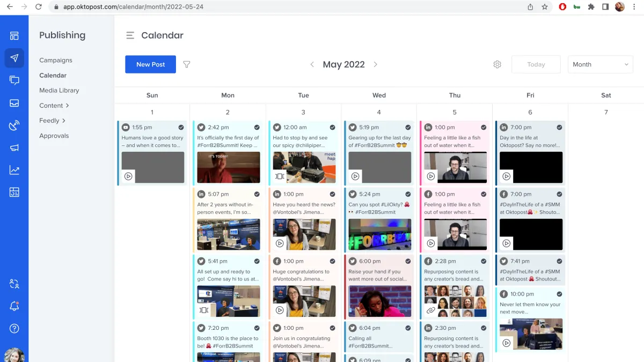Open the filter funnel icon beside New Post
This screenshot has height=362, width=644.
pos(186,64)
